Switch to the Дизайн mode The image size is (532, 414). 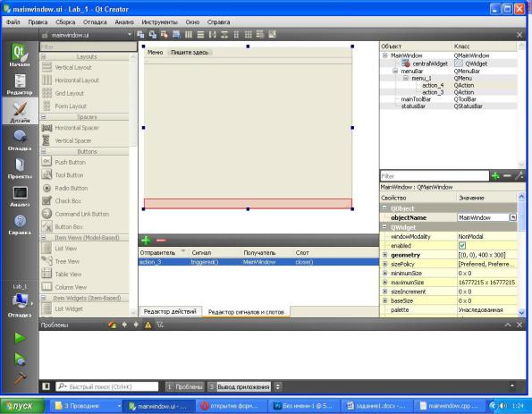coord(20,111)
